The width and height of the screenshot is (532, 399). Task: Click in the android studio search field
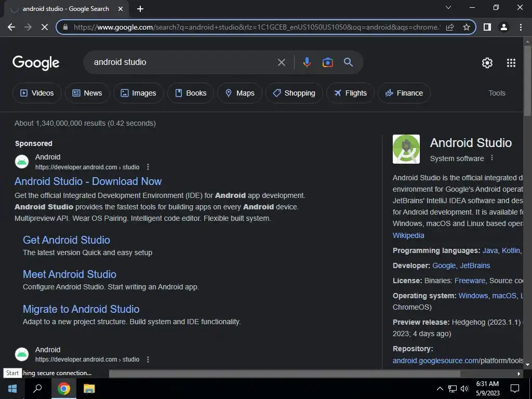pyautogui.click(x=183, y=62)
